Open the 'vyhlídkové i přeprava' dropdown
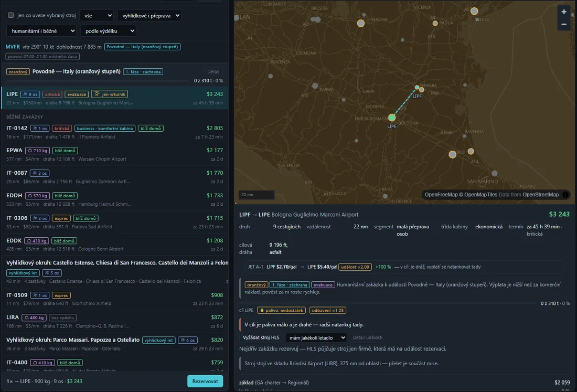 click(x=149, y=15)
